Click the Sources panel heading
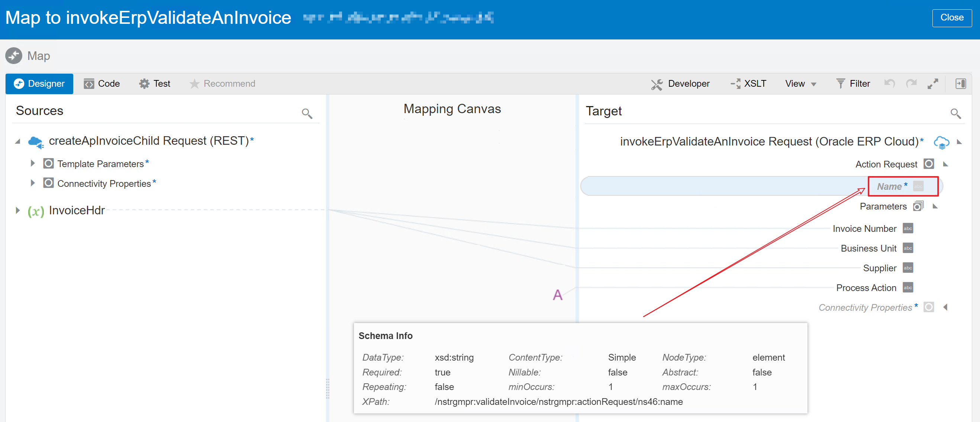Image resolution: width=980 pixels, height=422 pixels. click(39, 111)
